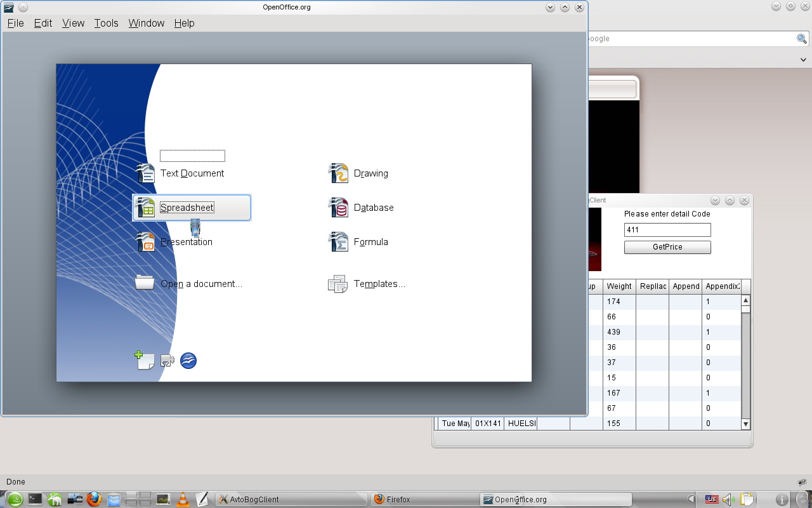The width and height of the screenshot is (812, 508).
Task: Launch the text editor pen icon
Action: pos(202,500)
